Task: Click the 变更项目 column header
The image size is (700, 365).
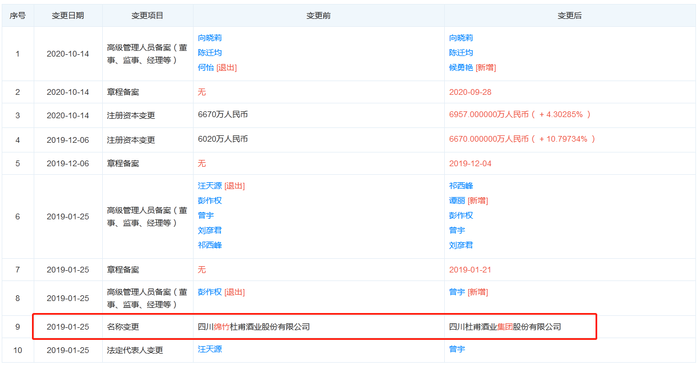Action: (x=147, y=16)
